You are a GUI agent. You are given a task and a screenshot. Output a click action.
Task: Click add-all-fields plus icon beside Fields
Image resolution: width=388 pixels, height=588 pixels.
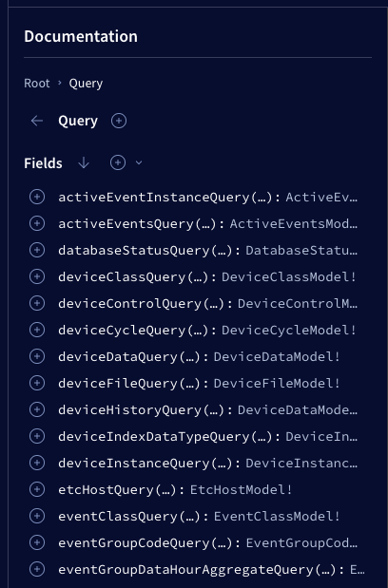pyautogui.click(x=118, y=162)
